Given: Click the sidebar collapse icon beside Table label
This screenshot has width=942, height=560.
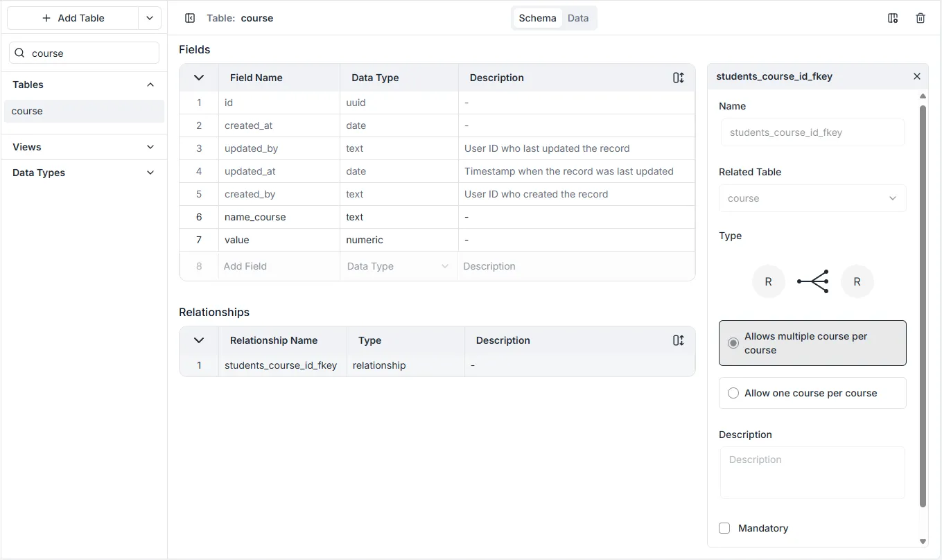Looking at the screenshot, I should click(x=190, y=18).
